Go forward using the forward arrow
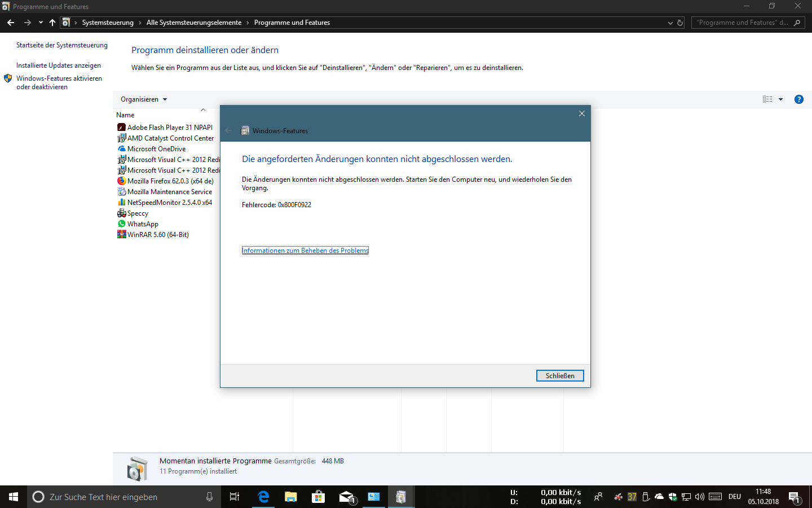Viewport: 812px width, 508px height. (x=27, y=23)
